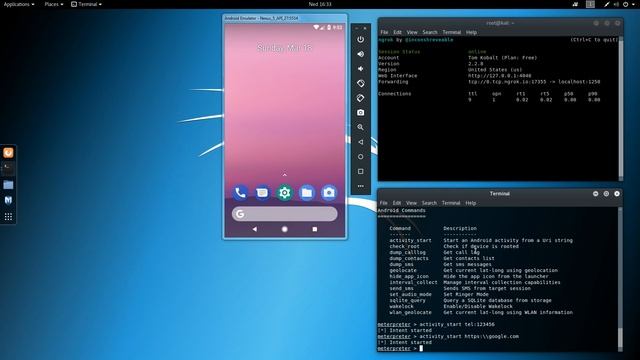Open Help menu in ngrok terminal
The height and width of the screenshot is (360, 640).
pos(471,32)
